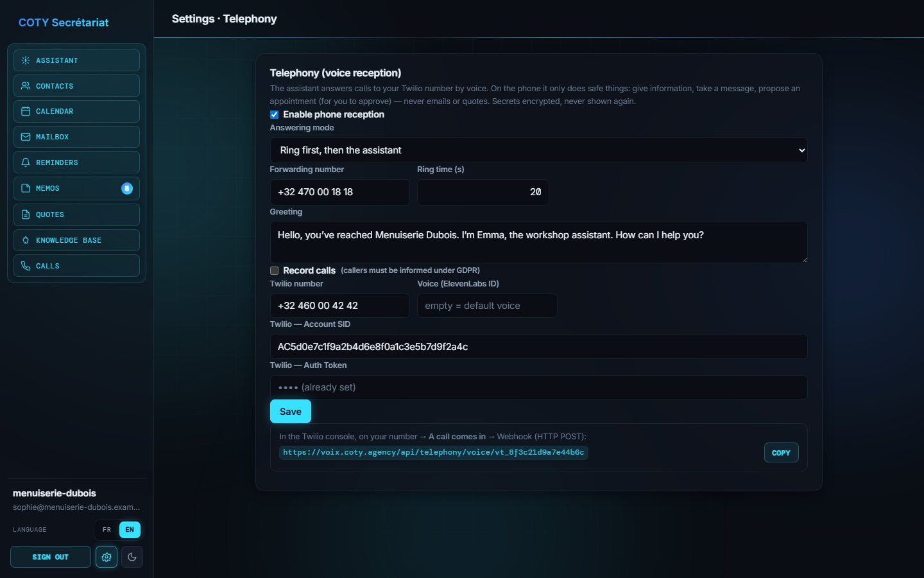Click the Forwarding number field
Viewport: 924px width, 578px height.
click(x=339, y=192)
